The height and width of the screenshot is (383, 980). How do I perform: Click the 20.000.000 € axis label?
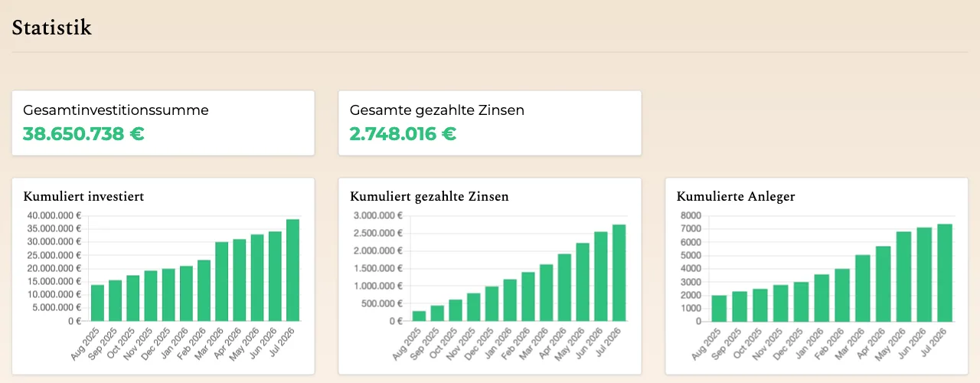[55, 268]
